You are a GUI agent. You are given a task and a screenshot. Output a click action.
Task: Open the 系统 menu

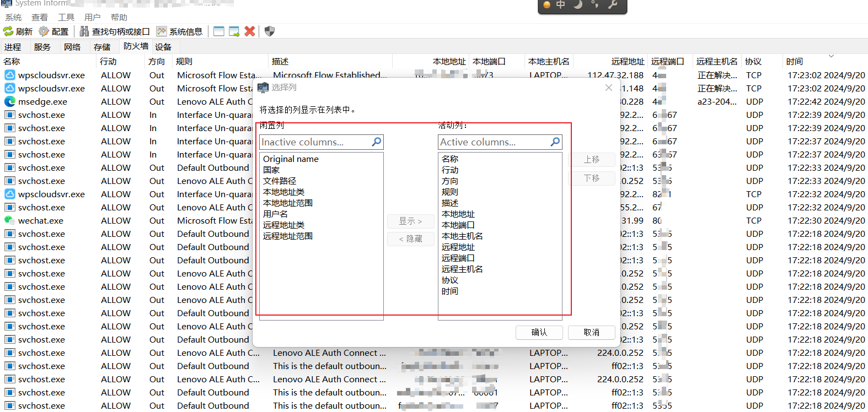pyautogui.click(x=13, y=18)
